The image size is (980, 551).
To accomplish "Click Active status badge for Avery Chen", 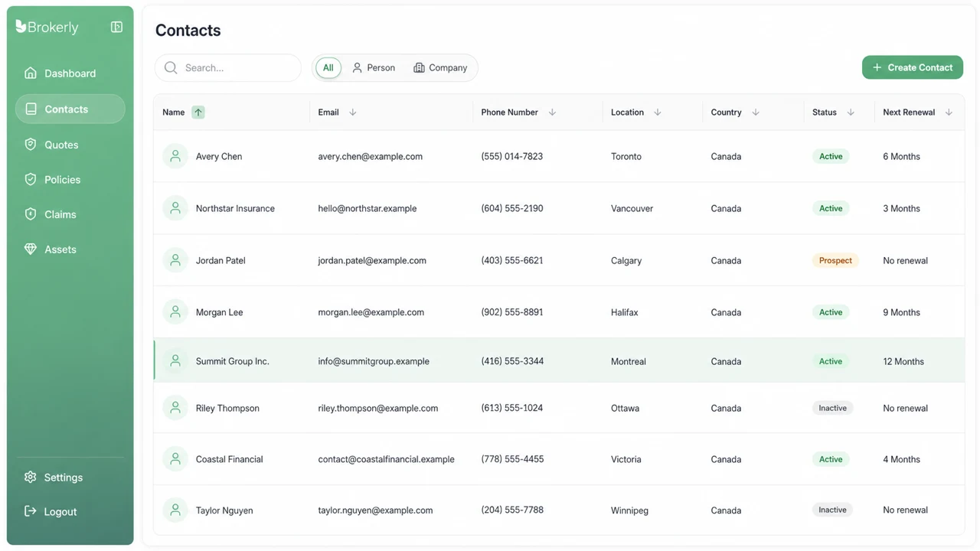I will [x=831, y=156].
